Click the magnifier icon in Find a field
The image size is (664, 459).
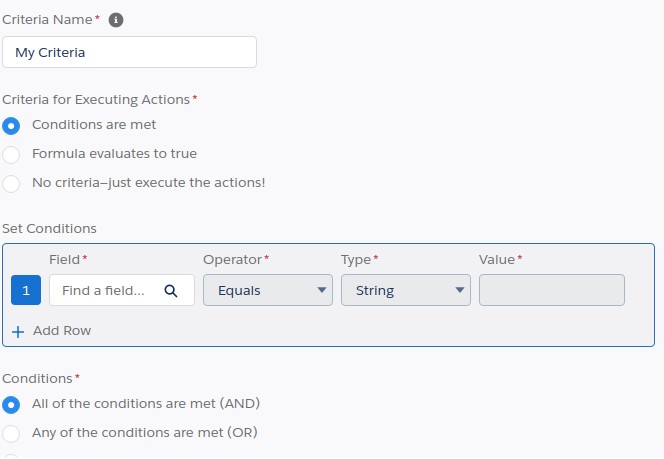pos(171,291)
